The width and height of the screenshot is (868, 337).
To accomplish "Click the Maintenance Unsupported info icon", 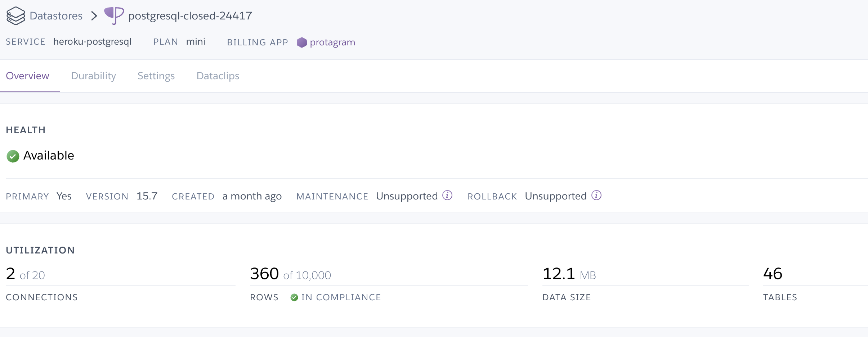I will (x=447, y=195).
